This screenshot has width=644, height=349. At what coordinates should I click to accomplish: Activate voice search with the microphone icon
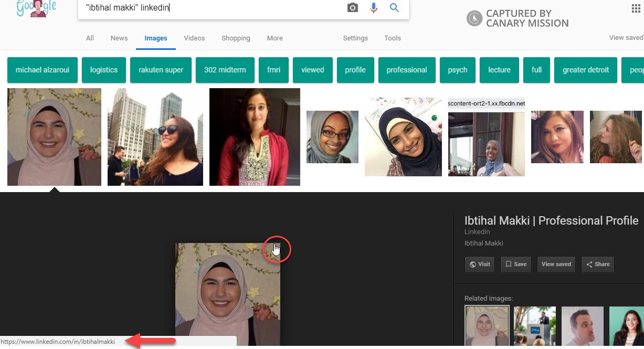[373, 7]
